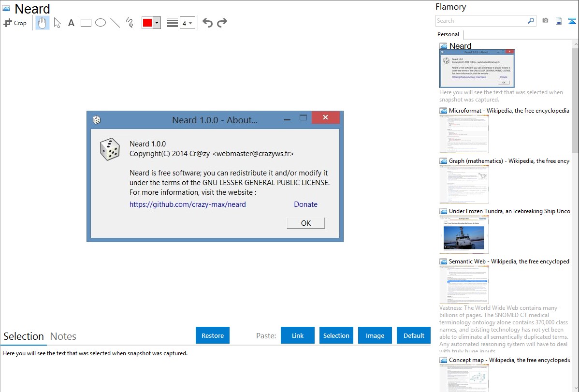Click the icon beside Under Frozen Tundra entry
Image resolution: width=579 pixels, height=392 pixels.
point(443,211)
